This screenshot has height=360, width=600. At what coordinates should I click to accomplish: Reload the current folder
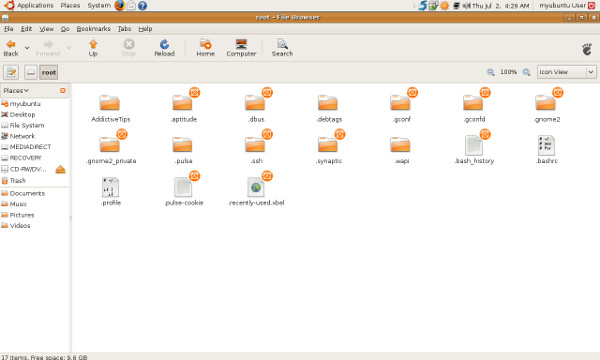[x=164, y=48]
